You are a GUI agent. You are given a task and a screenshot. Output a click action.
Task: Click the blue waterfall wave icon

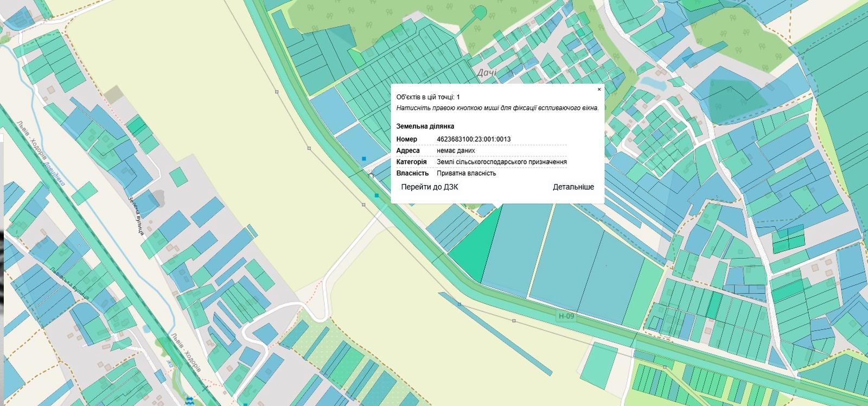pos(189,401)
